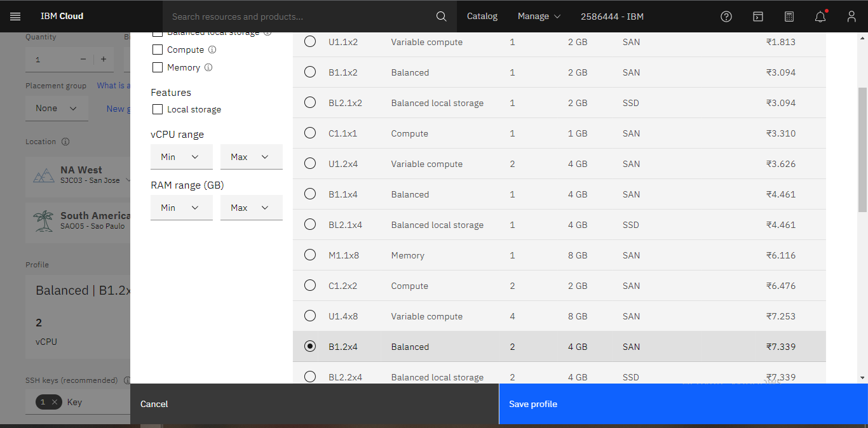This screenshot has height=428, width=868.
Task: Enable the Compute category checkbox
Action: tap(158, 50)
